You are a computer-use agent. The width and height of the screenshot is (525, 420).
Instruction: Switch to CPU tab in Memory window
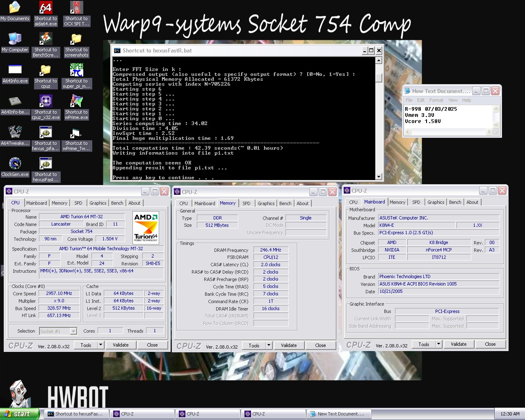point(184,203)
